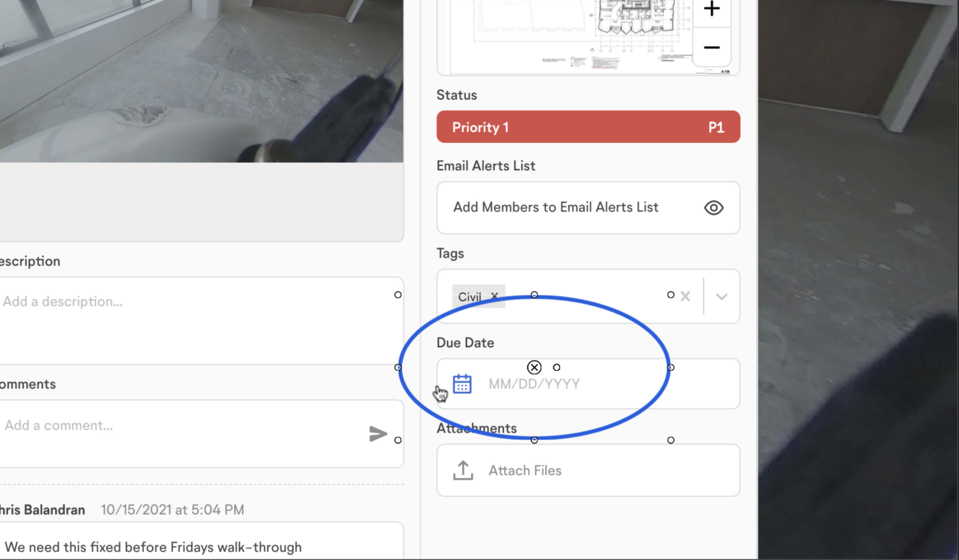959x560 pixels.
Task: Zoom in on the floor plan map
Action: (711, 9)
